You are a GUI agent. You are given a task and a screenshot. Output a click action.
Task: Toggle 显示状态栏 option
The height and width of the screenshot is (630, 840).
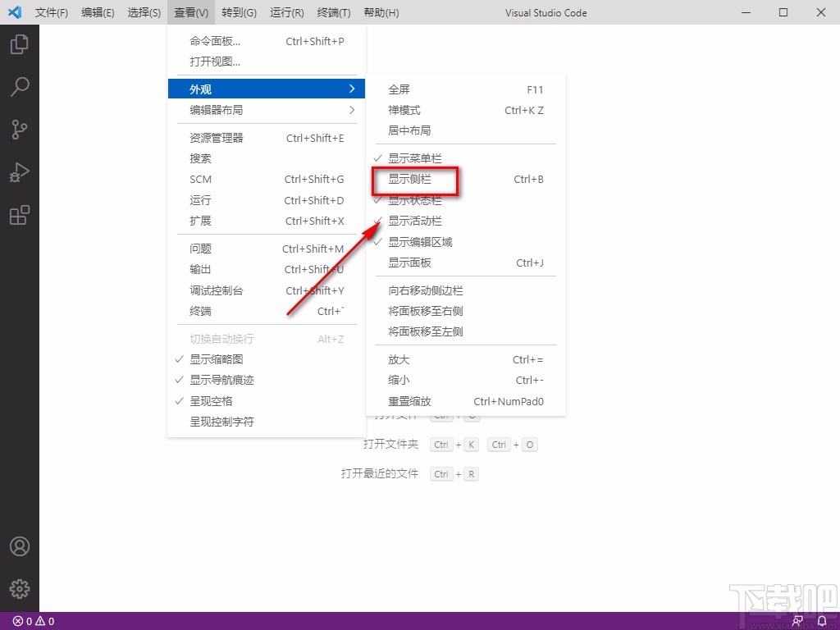pos(466,200)
